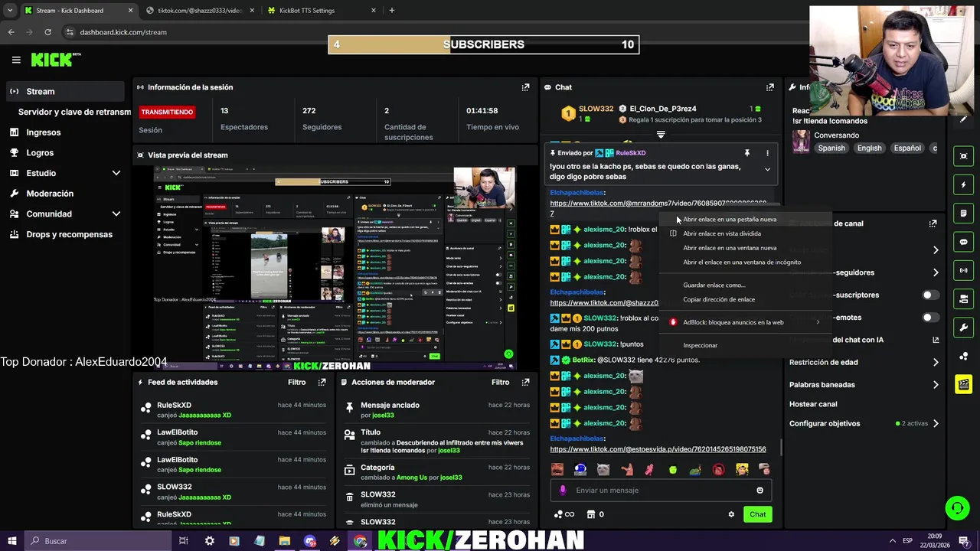Select Abrir el enlace en ventana de incógnito
The height and width of the screenshot is (551, 980).
coord(747,262)
